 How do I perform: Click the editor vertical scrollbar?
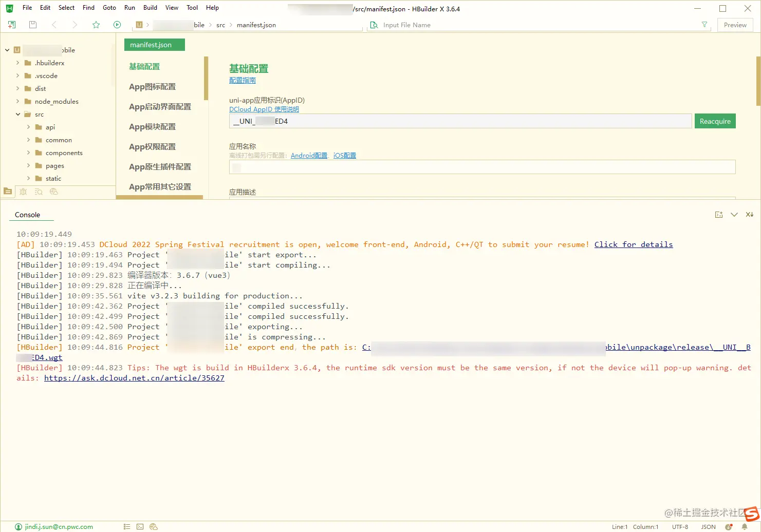point(758,81)
